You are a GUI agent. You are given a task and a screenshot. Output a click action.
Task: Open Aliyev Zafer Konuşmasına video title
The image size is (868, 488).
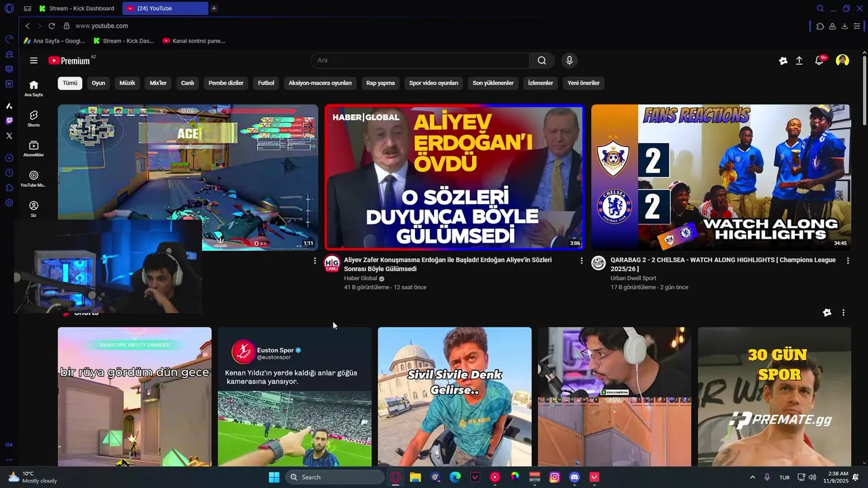coord(448,264)
